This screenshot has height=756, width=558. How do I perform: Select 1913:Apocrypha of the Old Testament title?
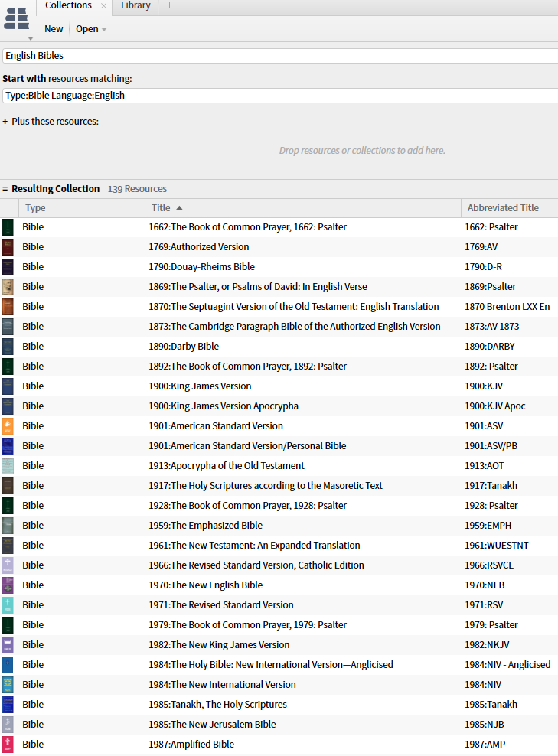[x=227, y=466]
